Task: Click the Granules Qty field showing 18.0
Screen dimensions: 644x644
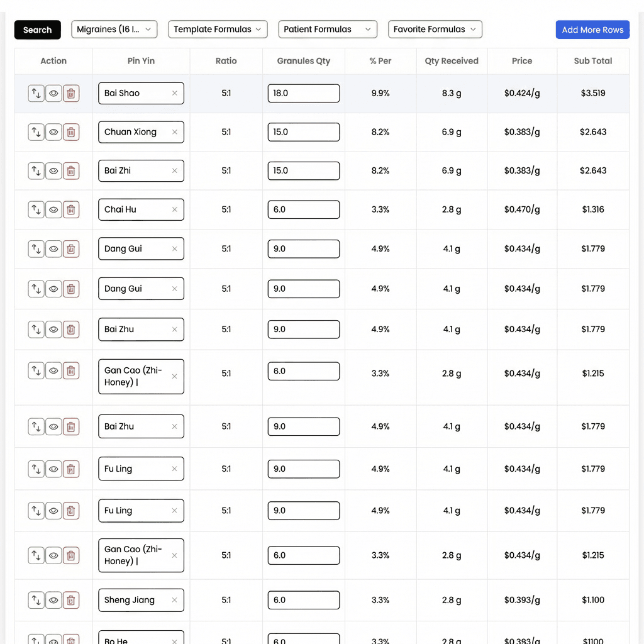Action: [x=304, y=92]
